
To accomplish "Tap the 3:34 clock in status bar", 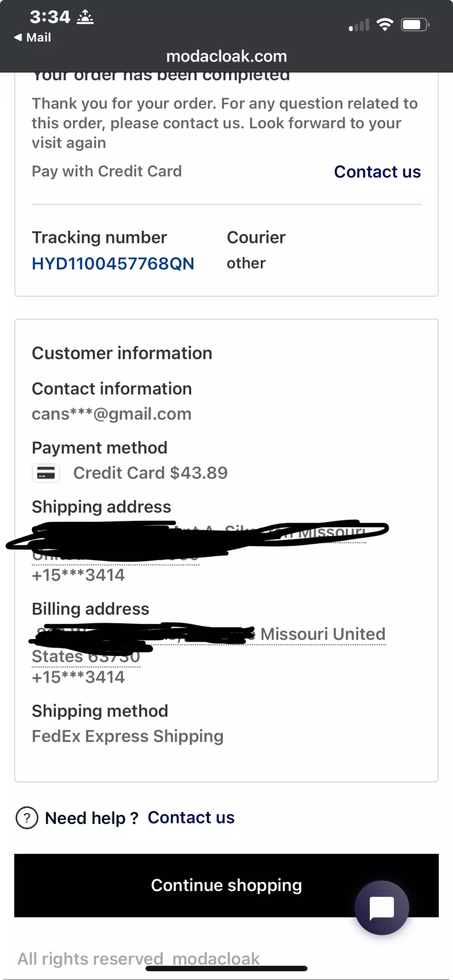I will [x=50, y=17].
